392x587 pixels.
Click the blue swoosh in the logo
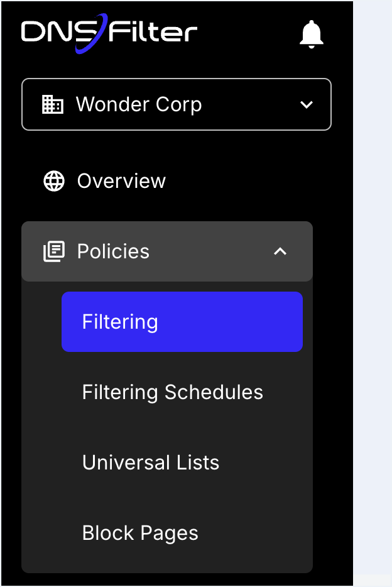[92, 34]
